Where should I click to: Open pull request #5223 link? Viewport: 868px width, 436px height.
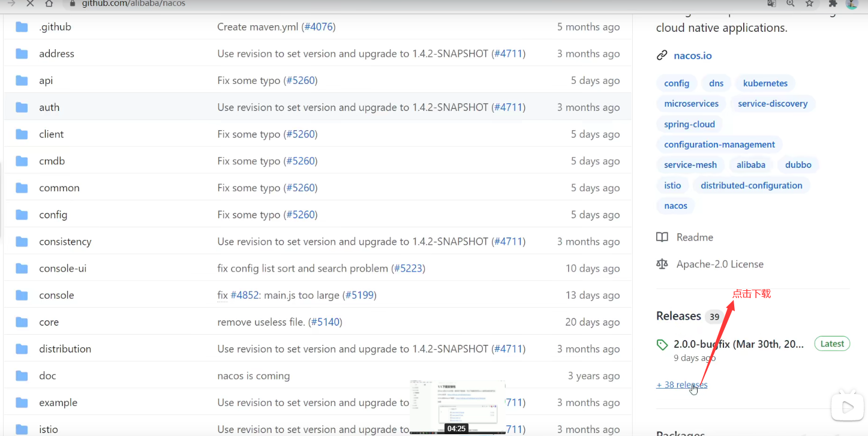point(409,268)
